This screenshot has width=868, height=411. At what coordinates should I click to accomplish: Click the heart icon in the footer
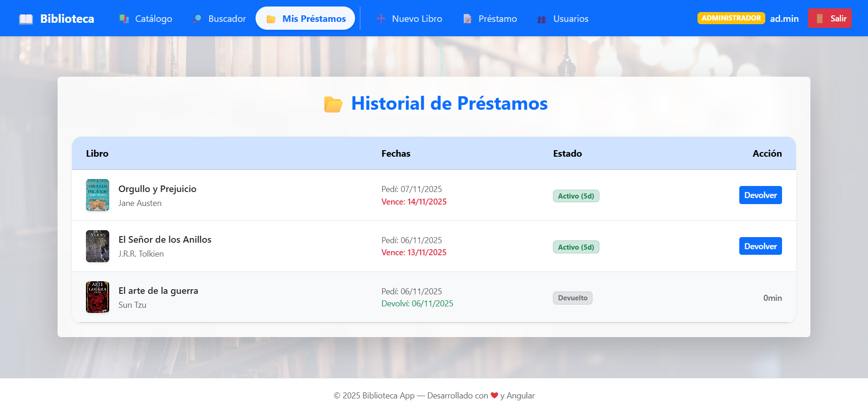point(494,395)
